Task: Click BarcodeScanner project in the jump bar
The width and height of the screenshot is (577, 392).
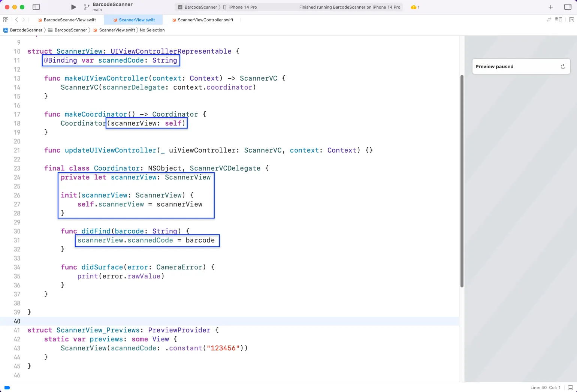Action: (x=23, y=30)
